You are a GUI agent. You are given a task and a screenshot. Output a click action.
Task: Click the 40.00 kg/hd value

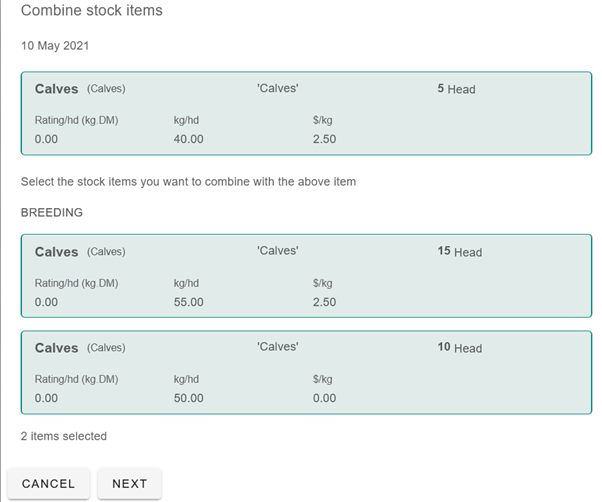188,139
